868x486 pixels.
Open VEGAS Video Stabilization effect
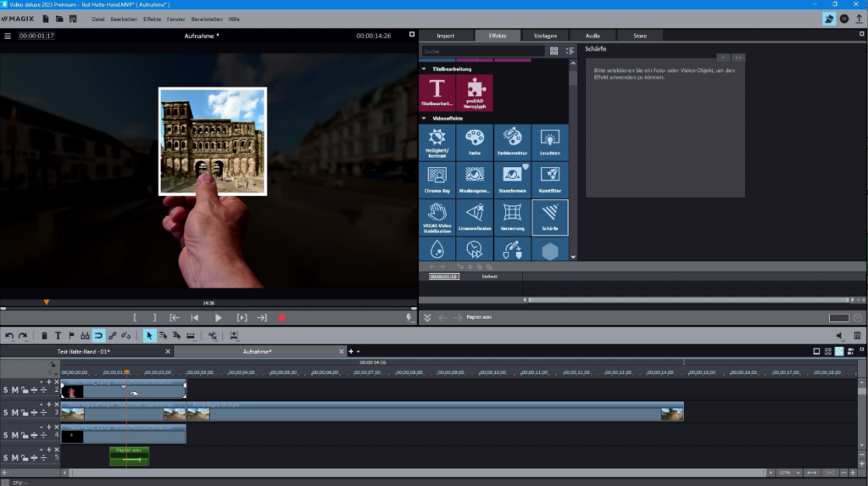(x=437, y=217)
